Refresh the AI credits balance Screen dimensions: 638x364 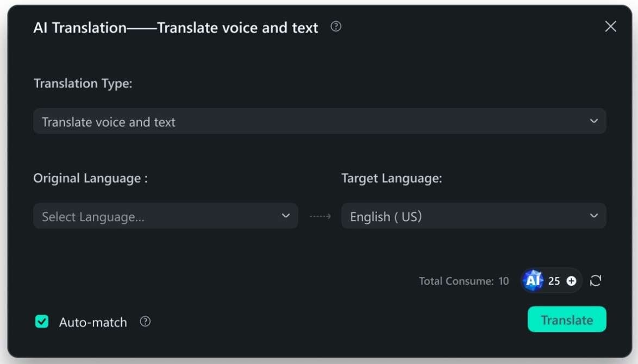click(596, 281)
